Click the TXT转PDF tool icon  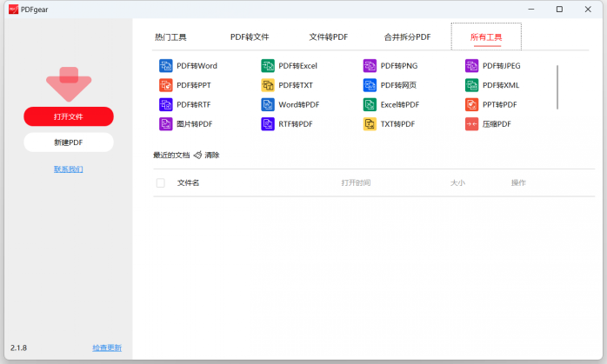(x=370, y=123)
